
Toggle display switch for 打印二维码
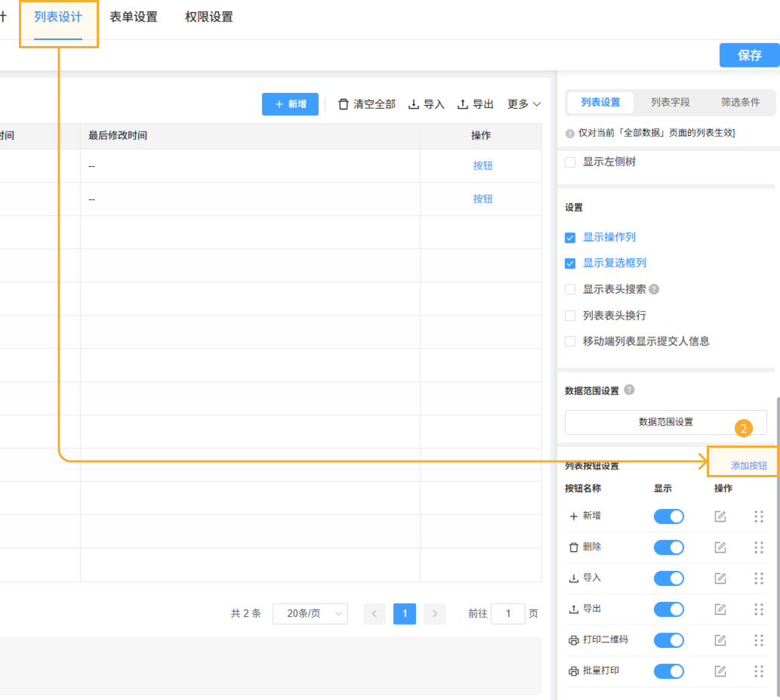click(668, 640)
